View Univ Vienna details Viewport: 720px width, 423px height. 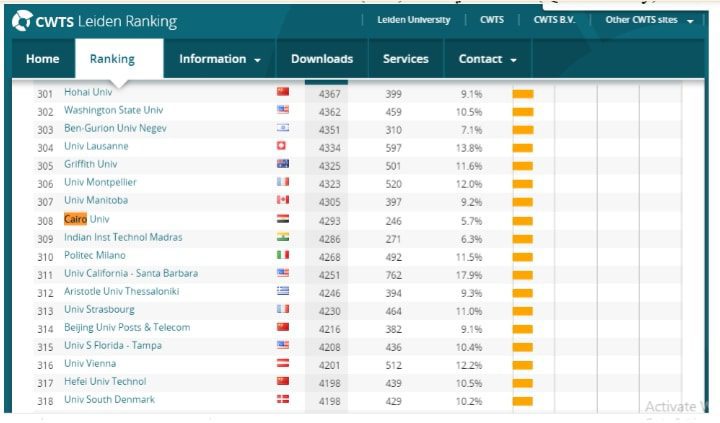90,363
